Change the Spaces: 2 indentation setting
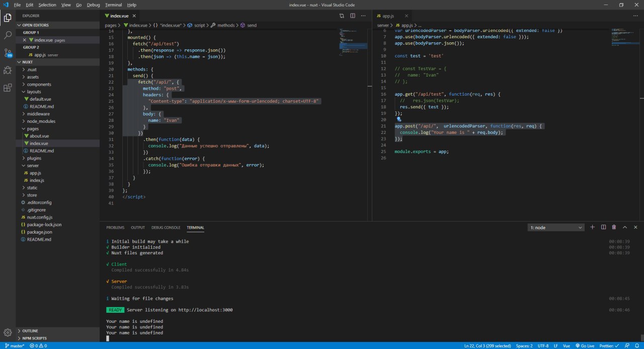This screenshot has height=349, width=644. coord(524,346)
